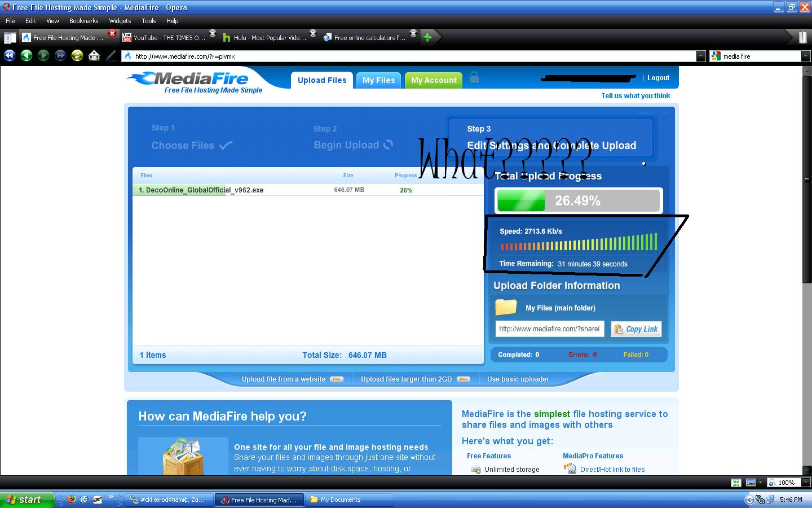
Task: Reload the page with yellow Reload icon
Action: click(77, 55)
